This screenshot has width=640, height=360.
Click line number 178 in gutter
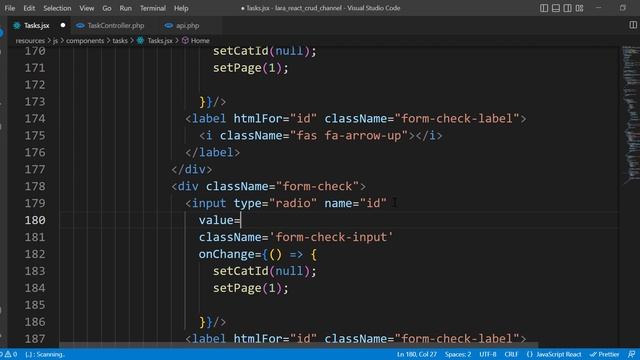click(x=35, y=187)
